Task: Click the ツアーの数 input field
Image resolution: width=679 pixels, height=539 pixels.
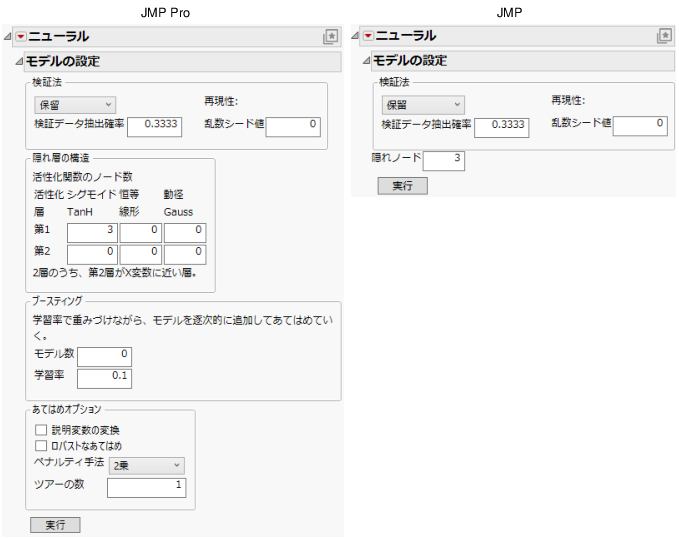Action: tap(147, 488)
